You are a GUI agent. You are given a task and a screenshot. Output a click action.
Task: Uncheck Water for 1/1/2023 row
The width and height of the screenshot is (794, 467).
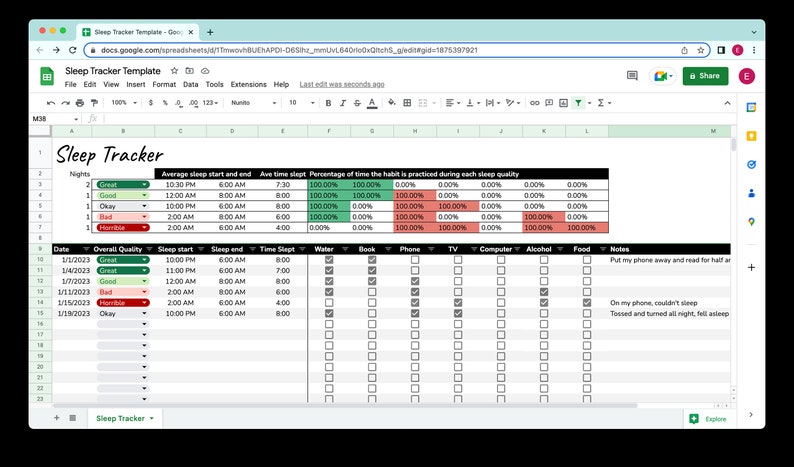[329, 260]
